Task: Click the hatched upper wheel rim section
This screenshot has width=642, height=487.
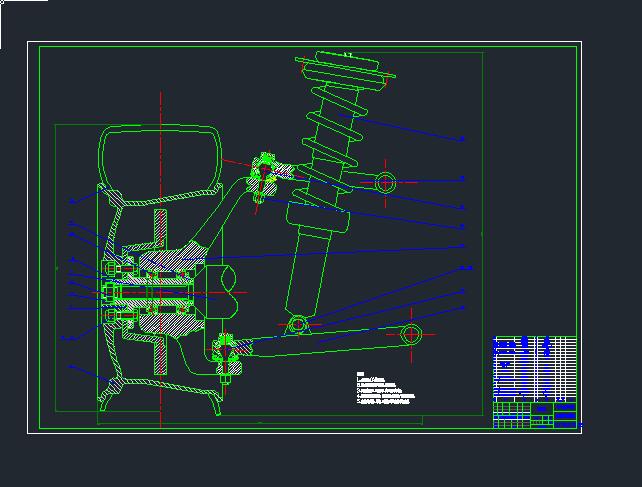Action: click(x=160, y=197)
